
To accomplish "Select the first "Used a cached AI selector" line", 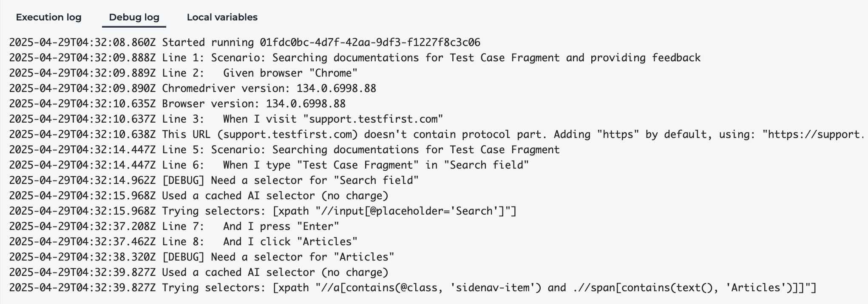I will tap(199, 196).
